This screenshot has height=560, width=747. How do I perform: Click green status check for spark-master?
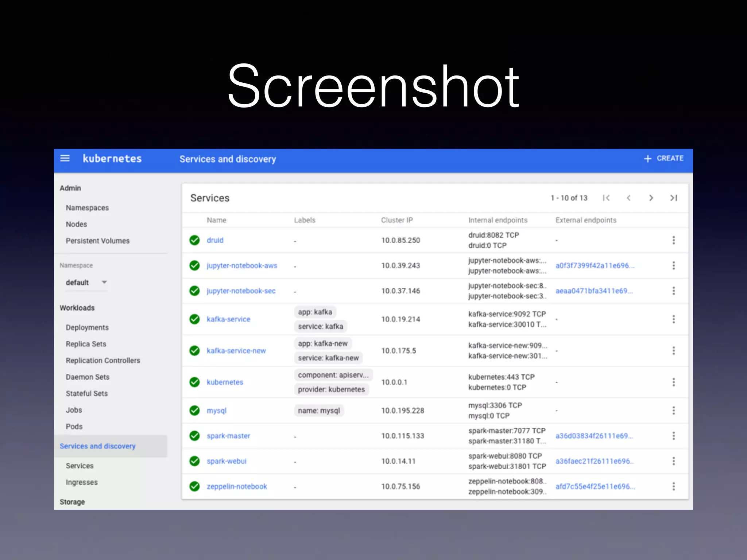pyautogui.click(x=195, y=436)
